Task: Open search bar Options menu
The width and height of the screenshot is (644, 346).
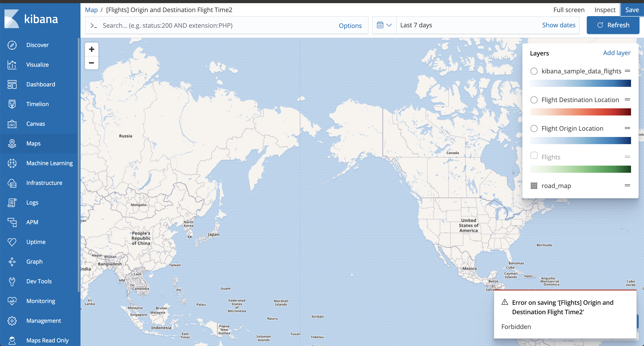Action: [x=350, y=26]
